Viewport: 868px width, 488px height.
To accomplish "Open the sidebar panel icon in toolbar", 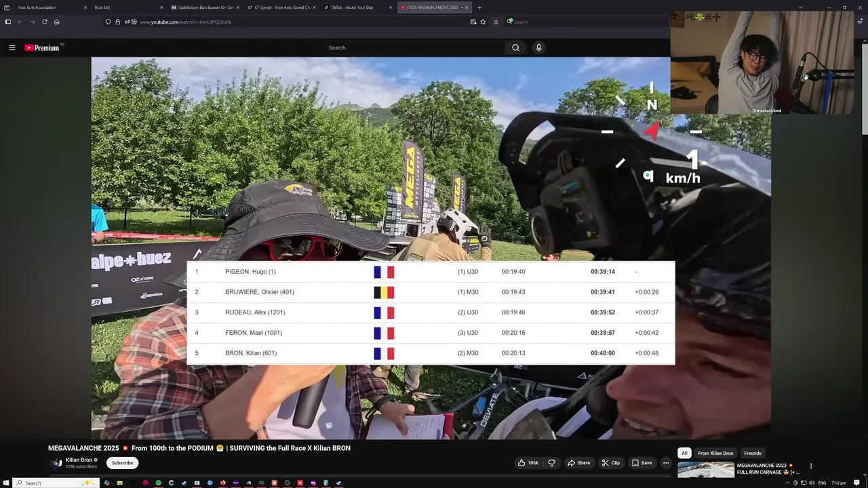I will click(x=7, y=22).
